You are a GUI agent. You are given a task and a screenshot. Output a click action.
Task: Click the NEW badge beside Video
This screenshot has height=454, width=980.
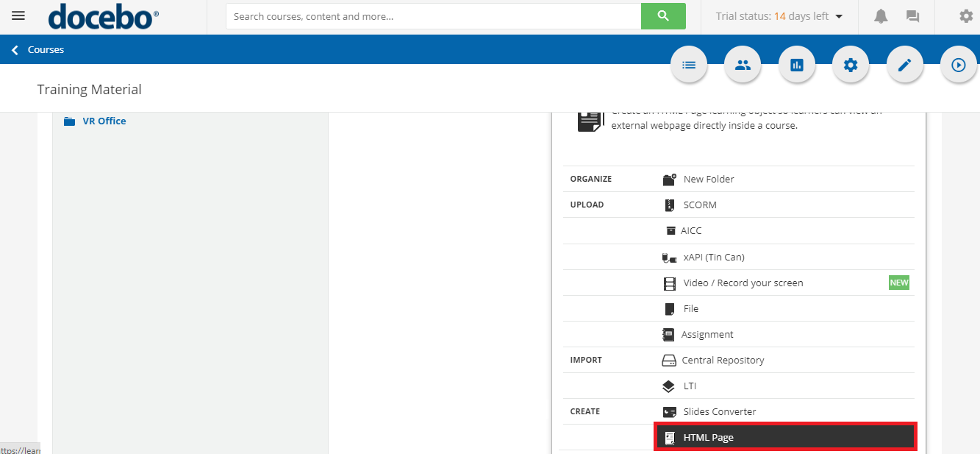coord(899,283)
